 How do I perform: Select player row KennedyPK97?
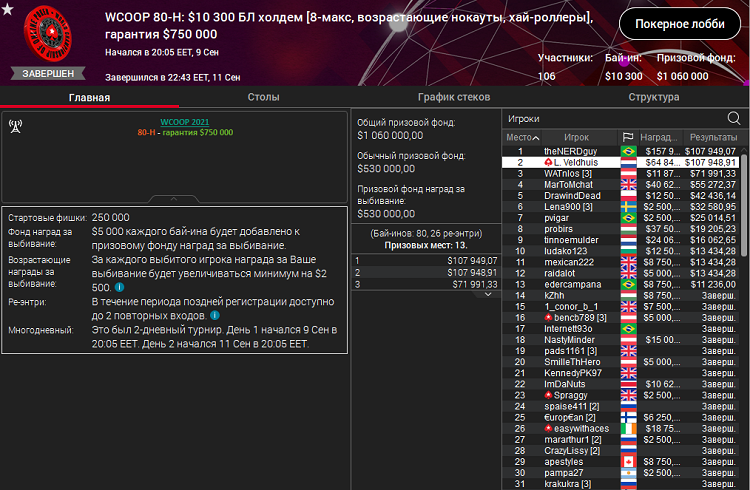pos(621,373)
